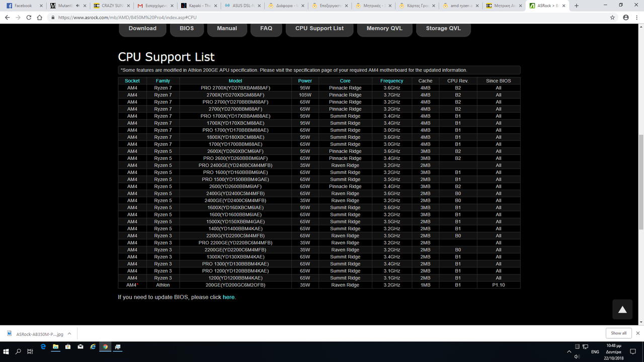Open the Chrome three-dot menu
The height and width of the screenshot is (362, 644).
pos(637,17)
